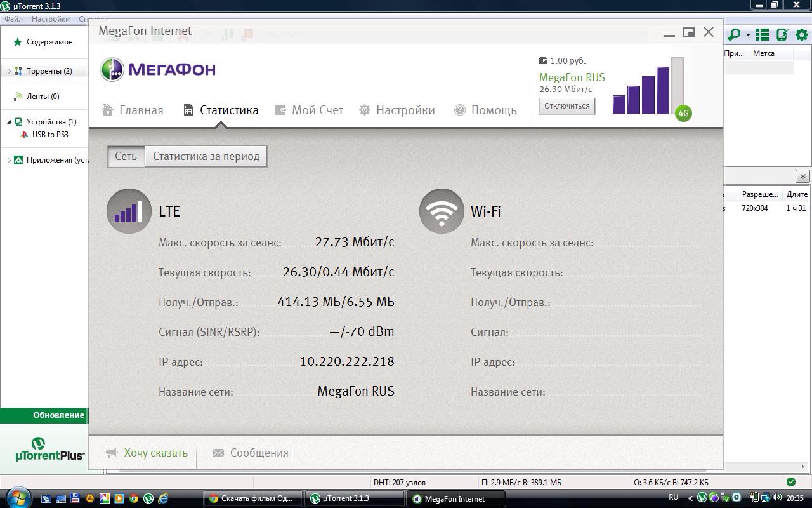The image size is (812, 508).
Task: Select USB to PS3 device
Action: 49,135
